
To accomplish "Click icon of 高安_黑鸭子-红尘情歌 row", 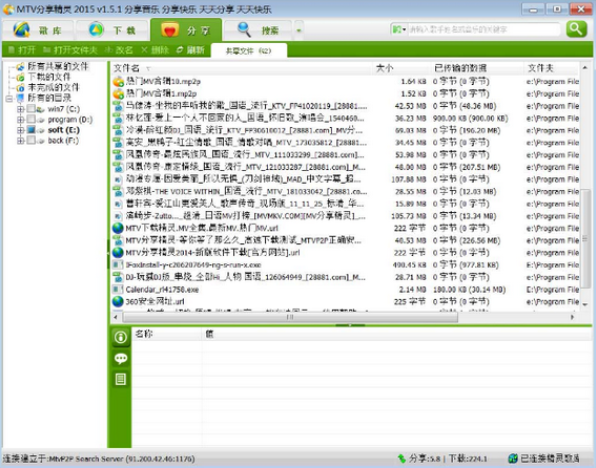I will [118, 143].
